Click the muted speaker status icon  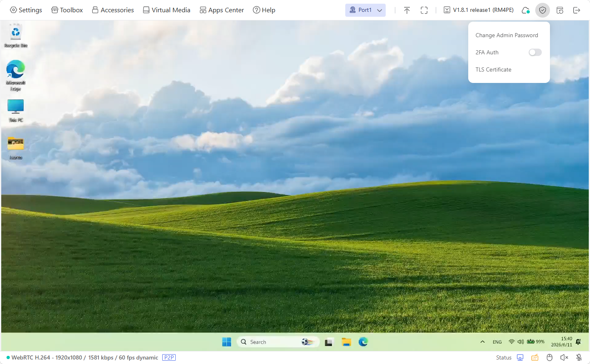(564, 357)
